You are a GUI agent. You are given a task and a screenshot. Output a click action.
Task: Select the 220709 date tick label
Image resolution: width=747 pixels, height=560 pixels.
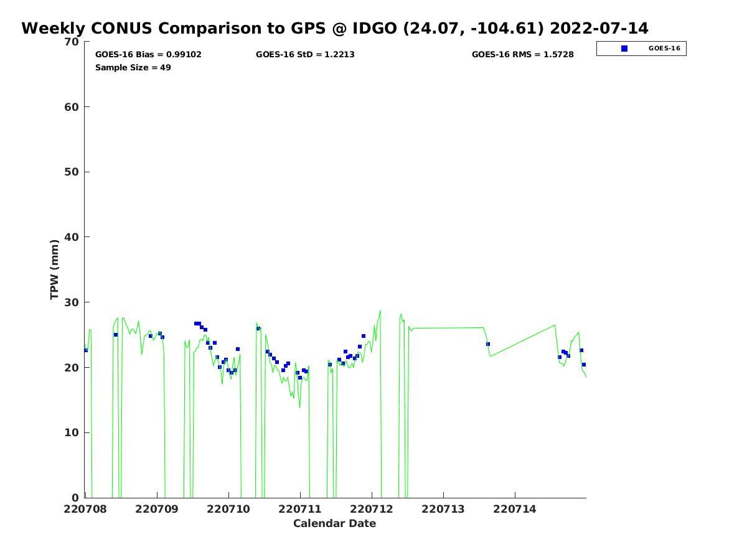[x=156, y=509]
